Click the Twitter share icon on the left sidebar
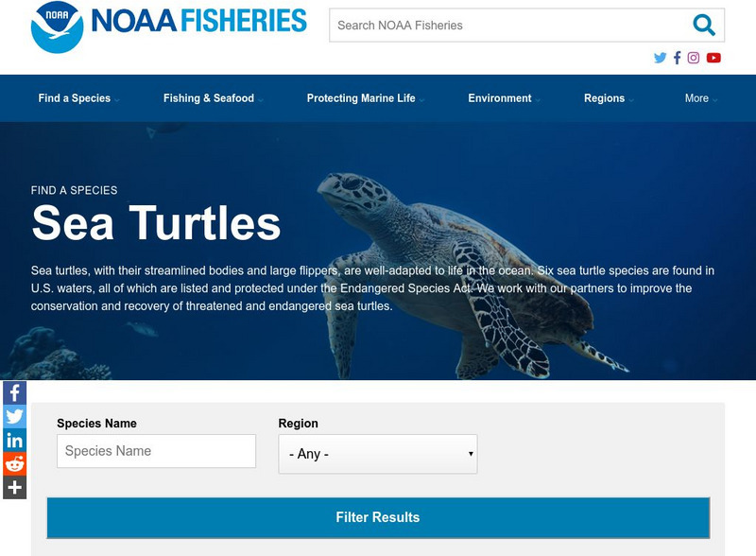Image resolution: width=756 pixels, height=556 pixels. pos(14,416)
